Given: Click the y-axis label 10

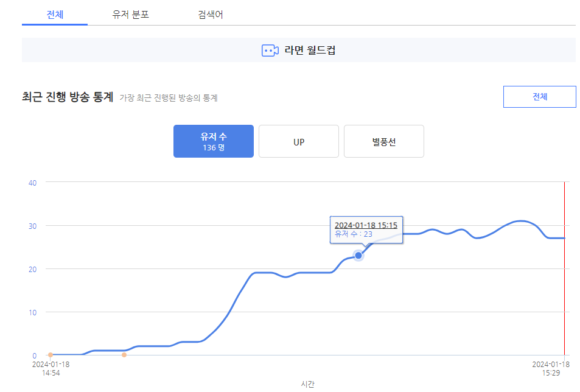Looking at the screenshot, I should [x=32, y=312].
